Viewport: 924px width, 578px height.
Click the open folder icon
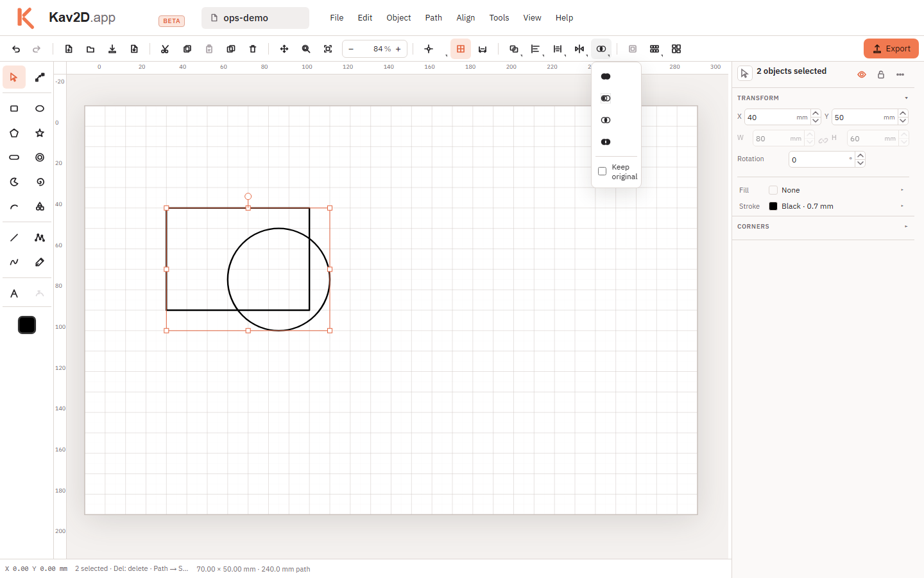coord(90,49)
